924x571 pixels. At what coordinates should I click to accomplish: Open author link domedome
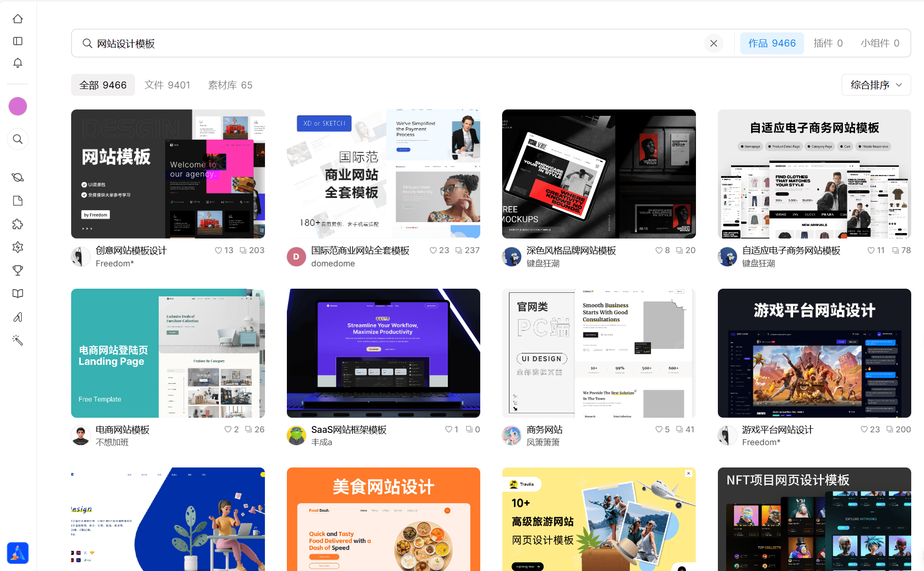333,264
